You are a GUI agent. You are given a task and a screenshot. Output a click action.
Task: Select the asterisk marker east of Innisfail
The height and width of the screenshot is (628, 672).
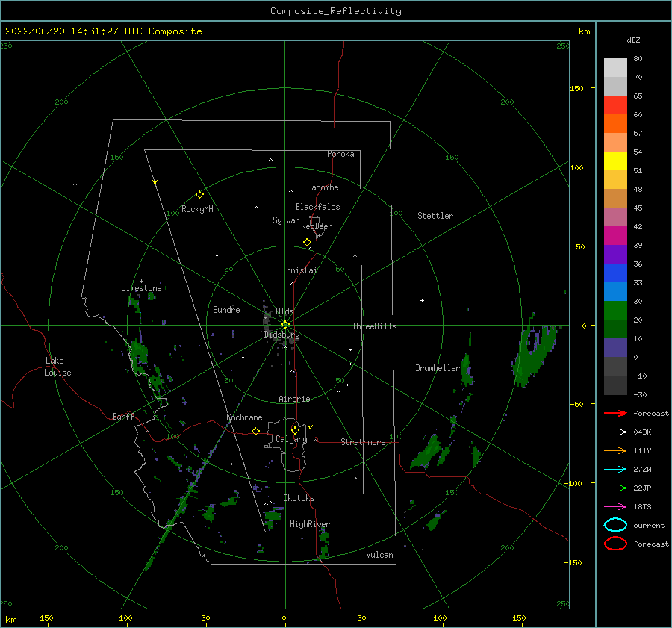point(355,256)
